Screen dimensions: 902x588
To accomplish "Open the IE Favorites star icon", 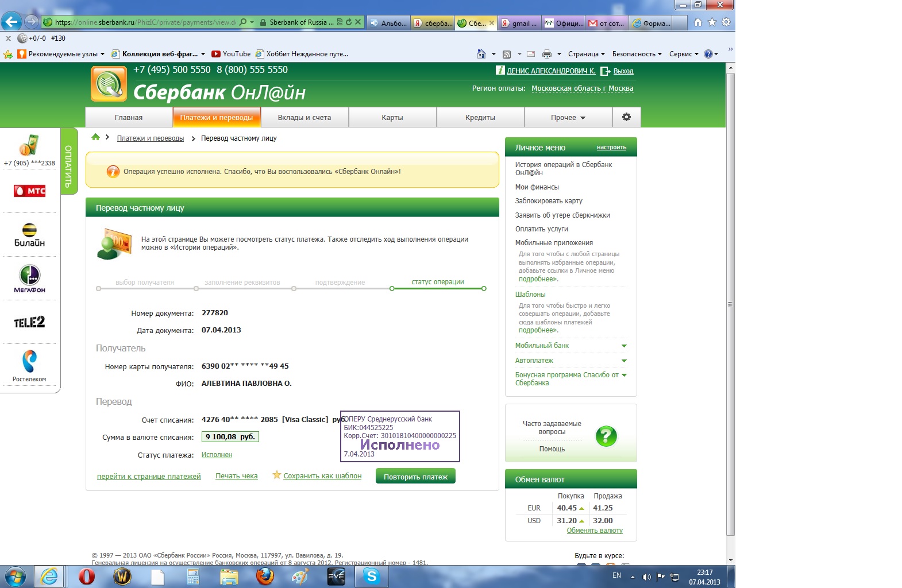I will pyautogui.click(x=712, y=22).
